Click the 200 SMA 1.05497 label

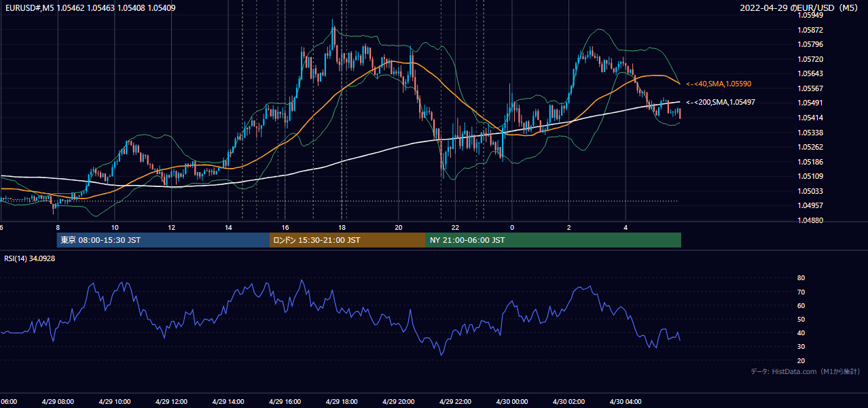[x=721, y=102]
